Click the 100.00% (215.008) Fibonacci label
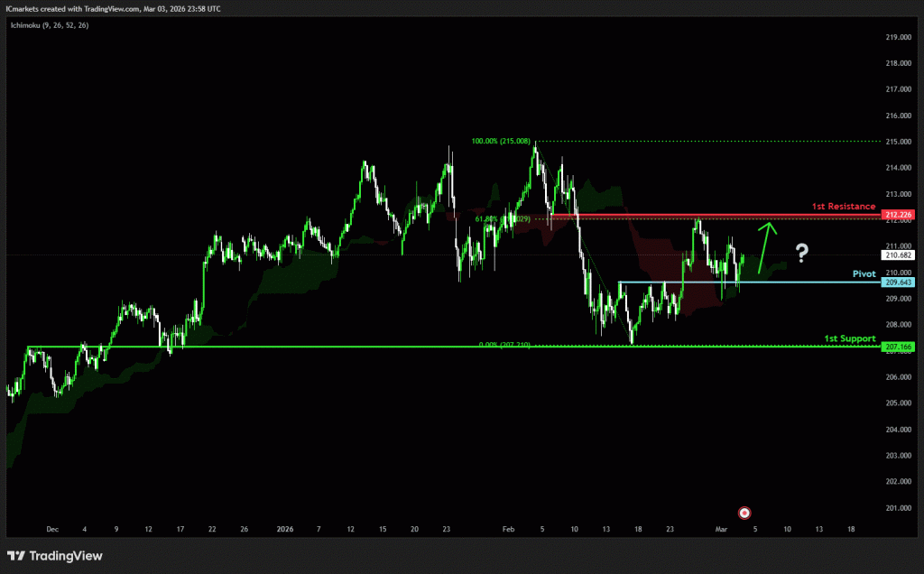924x574 pixels. (501, 141)
